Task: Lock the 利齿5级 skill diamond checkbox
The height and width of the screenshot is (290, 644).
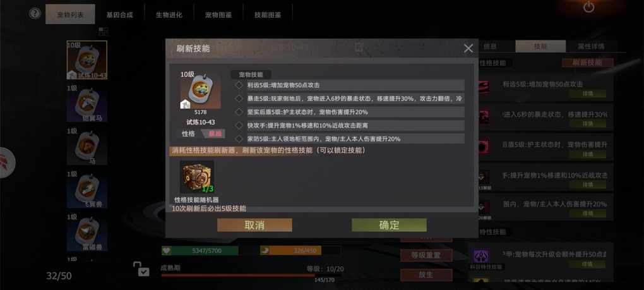Action: coord(239,85)
